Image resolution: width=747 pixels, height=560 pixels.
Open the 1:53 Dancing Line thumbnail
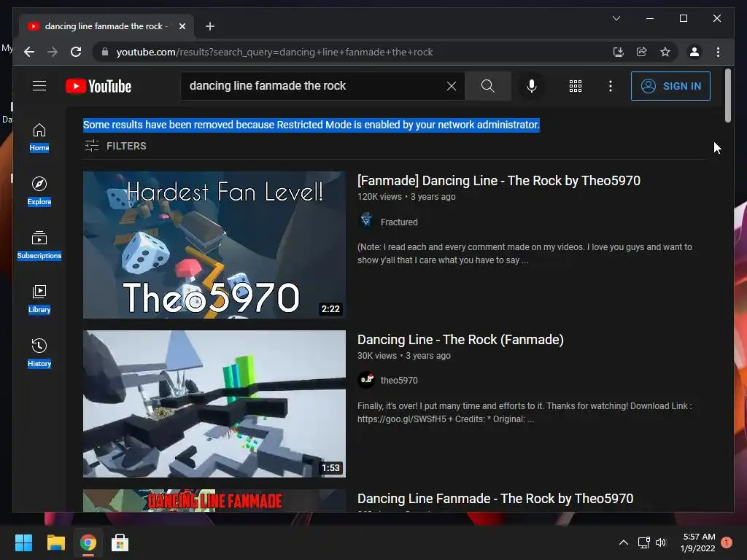tap(214, 404)
